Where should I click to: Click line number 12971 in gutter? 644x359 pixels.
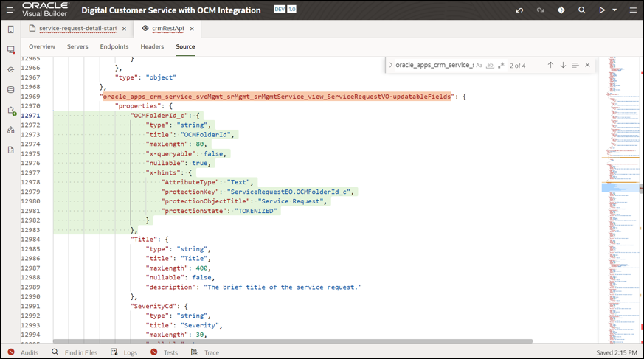[31, 116]
